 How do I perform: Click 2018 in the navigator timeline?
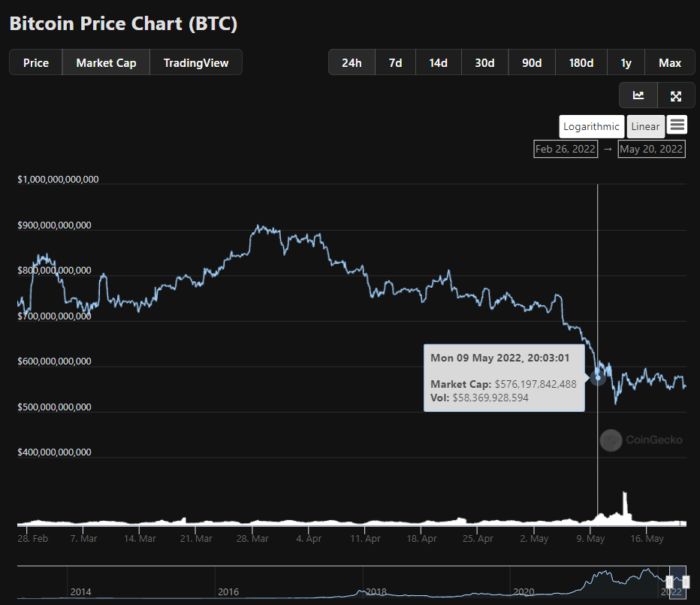point(376,591)
